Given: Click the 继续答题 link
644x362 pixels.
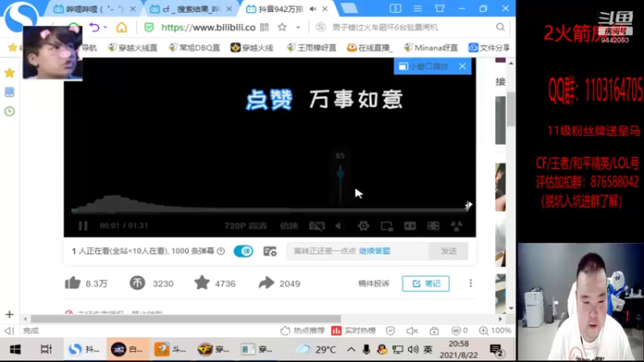Looking at the screenshot, I should 374,251.
